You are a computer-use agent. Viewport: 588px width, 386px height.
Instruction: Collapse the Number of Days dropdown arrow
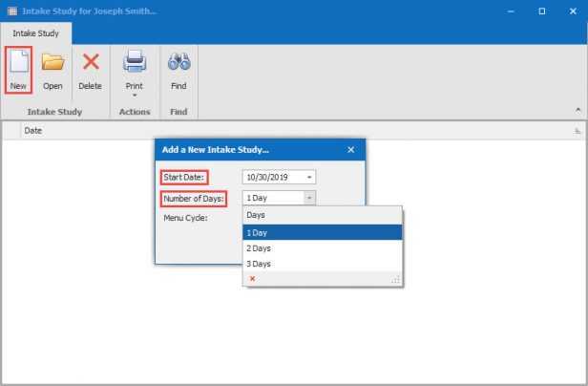[308, 198]
